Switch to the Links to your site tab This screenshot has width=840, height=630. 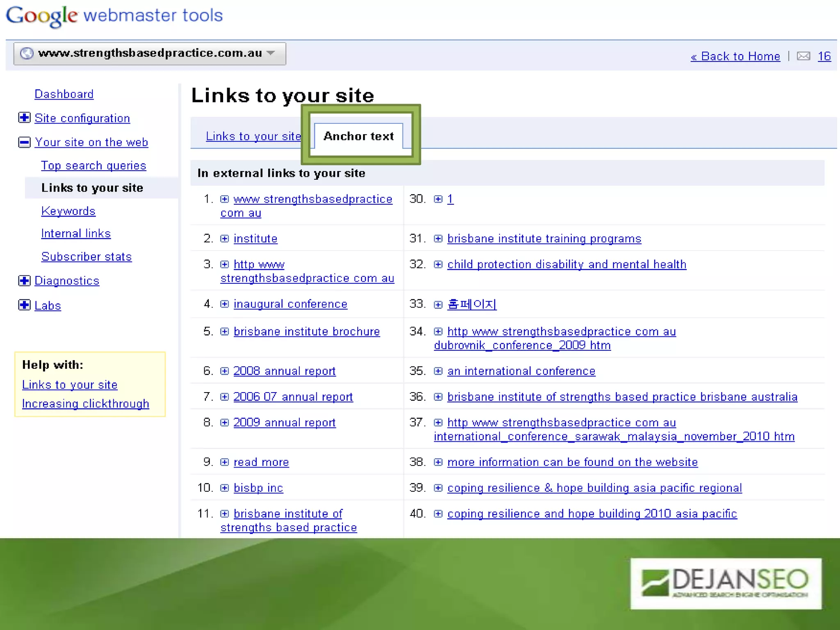(253, 136)
